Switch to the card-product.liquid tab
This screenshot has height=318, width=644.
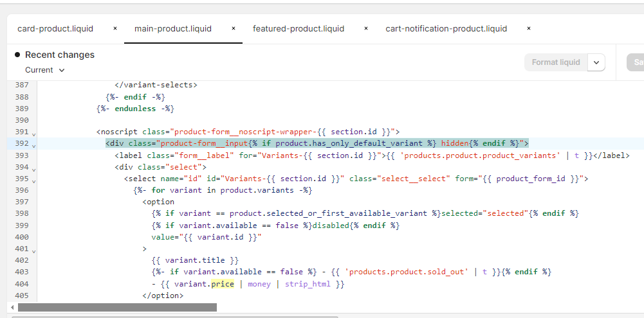pos(55,28)
